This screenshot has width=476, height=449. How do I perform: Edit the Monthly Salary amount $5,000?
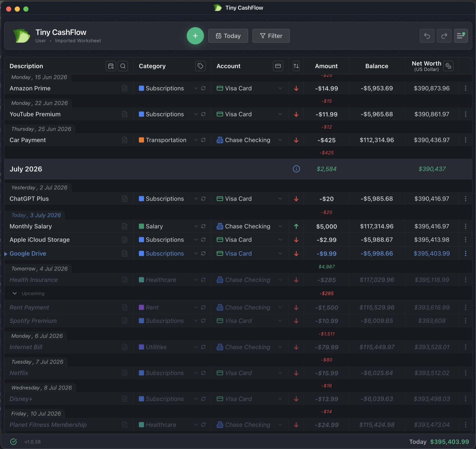(x=326, y=227)
